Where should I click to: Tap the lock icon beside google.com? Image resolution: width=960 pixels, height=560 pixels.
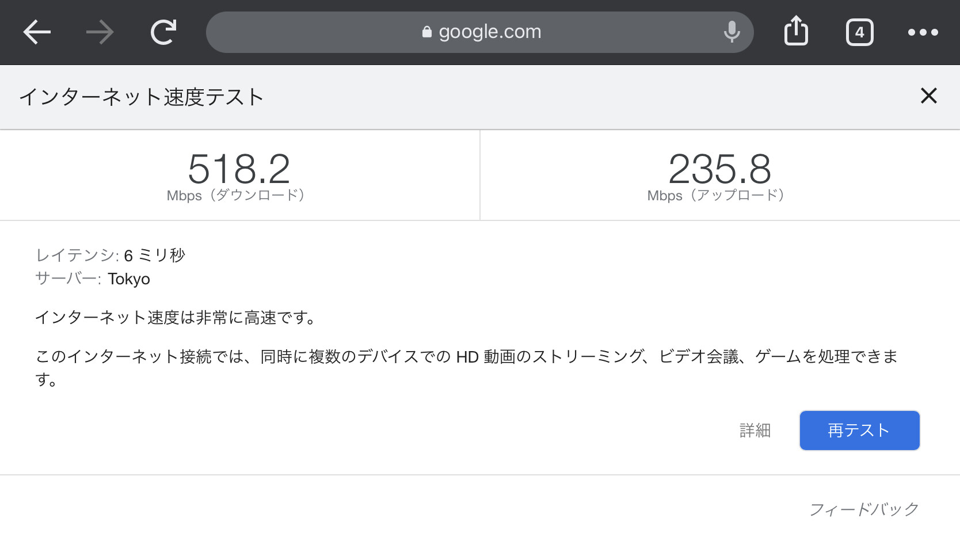(x=426, y=32)
